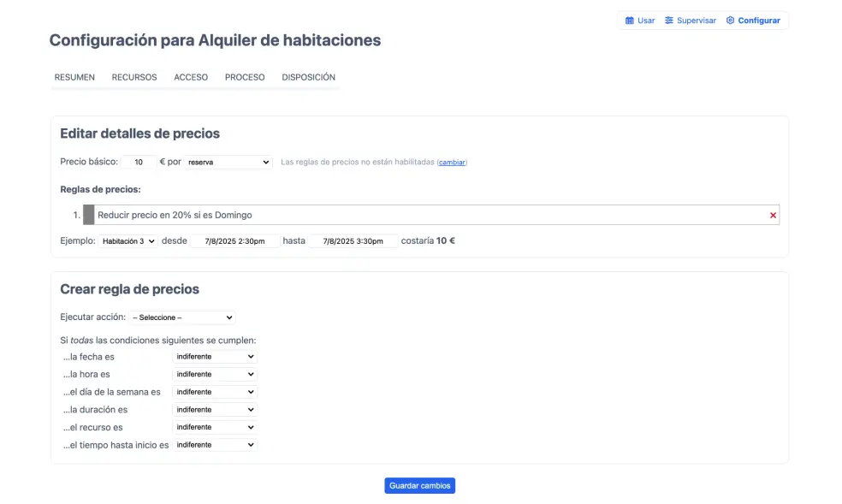Click the Precio básico input field

139,162
